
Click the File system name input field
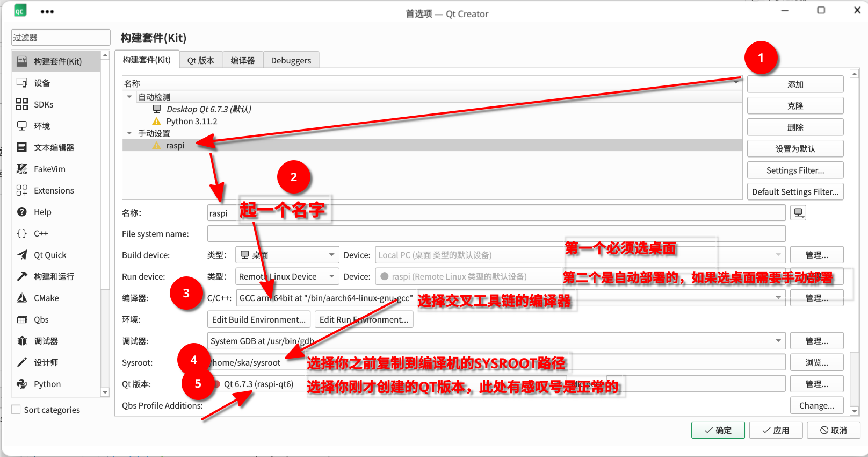496,234
